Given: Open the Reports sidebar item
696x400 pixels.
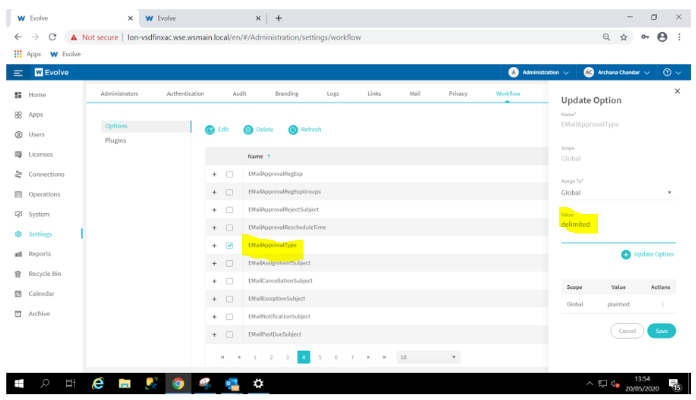Looking at the screenshot, I should pos(39,254).
